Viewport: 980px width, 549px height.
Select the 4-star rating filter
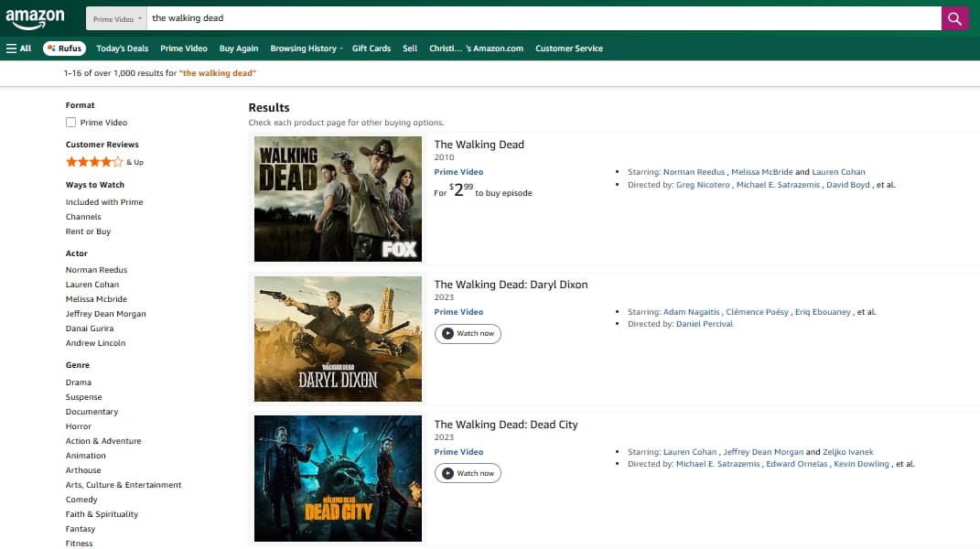92,161
